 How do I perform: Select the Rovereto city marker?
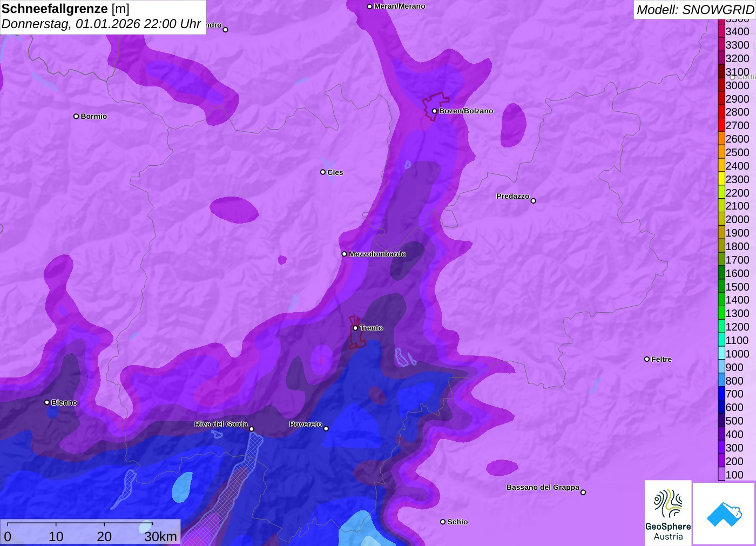click(326, 429)
